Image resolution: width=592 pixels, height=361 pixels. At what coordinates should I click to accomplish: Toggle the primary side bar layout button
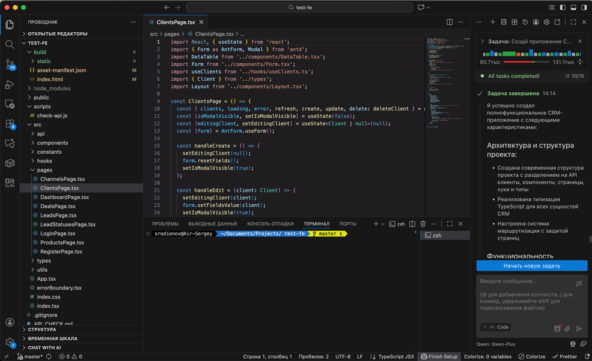[563, 7]
